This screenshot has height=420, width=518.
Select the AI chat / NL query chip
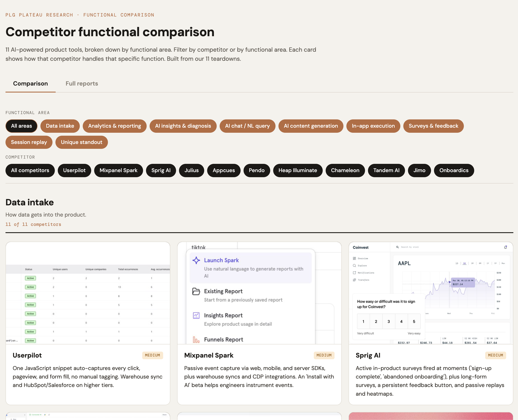(247, 126)
